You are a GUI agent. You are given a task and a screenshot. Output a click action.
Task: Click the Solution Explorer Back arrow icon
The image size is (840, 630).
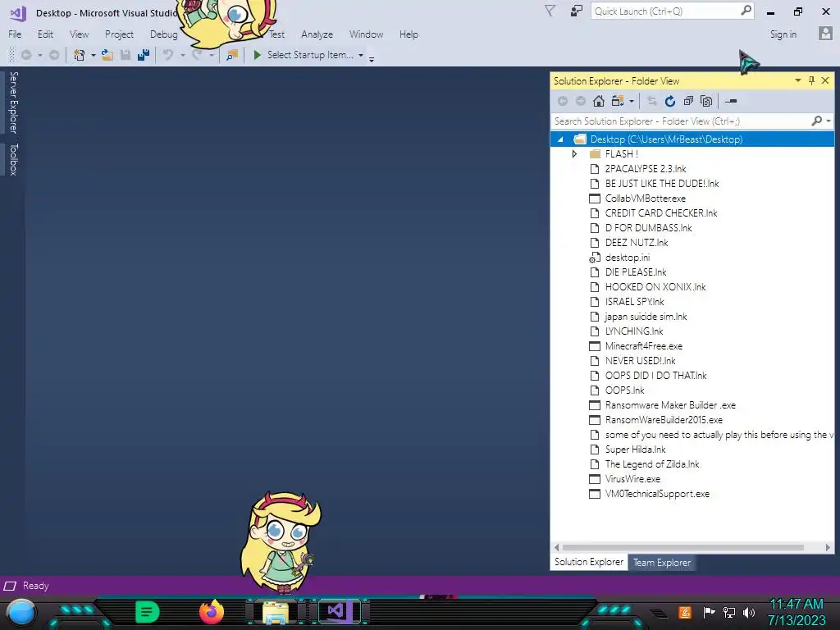(563, 101)
